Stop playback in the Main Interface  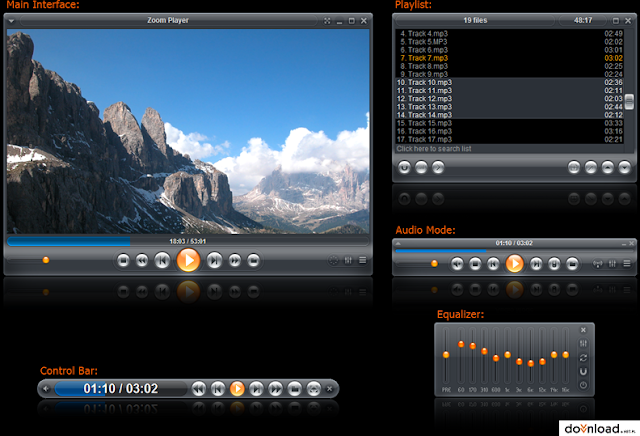click(x=123, y=260)
